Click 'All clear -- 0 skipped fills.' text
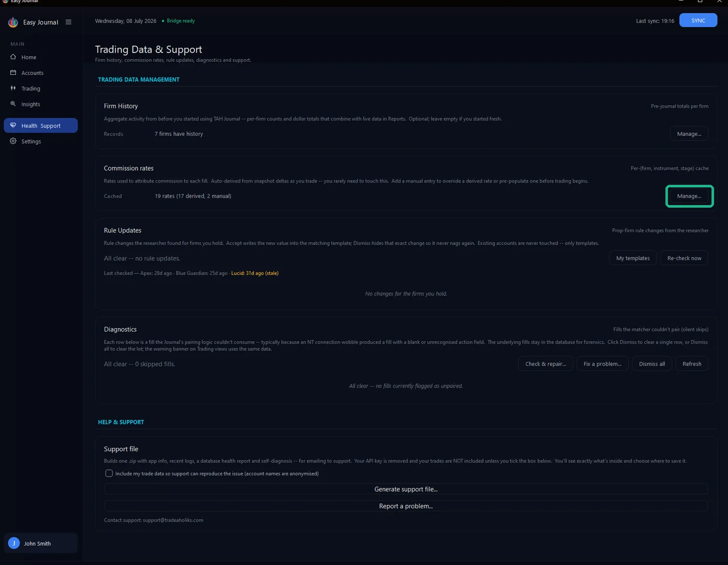Image resolution: width=728 pixels, height=565 pixels. pyautogui.click(x=139, y=364)
